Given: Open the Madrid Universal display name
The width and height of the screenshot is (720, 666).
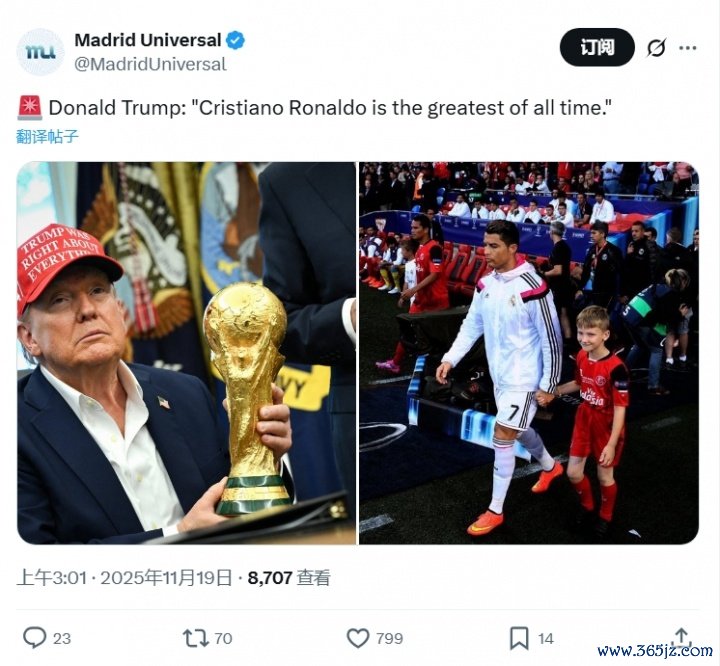Looking at the screenshot, I should [148, 40].
